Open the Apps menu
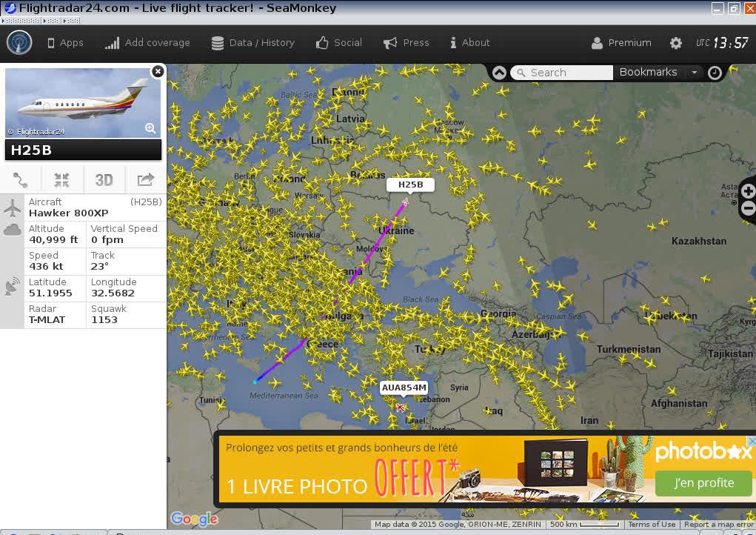 coord(65,43)
